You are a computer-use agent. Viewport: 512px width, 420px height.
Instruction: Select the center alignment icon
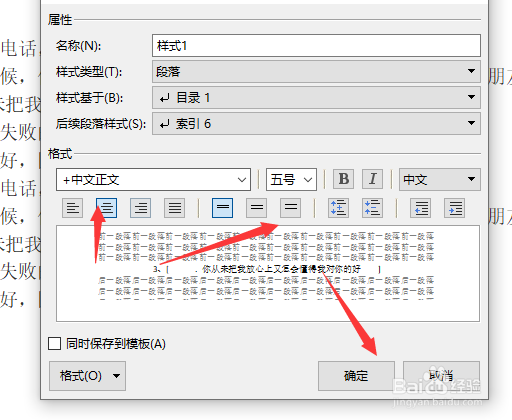click(x=106, y=208)
